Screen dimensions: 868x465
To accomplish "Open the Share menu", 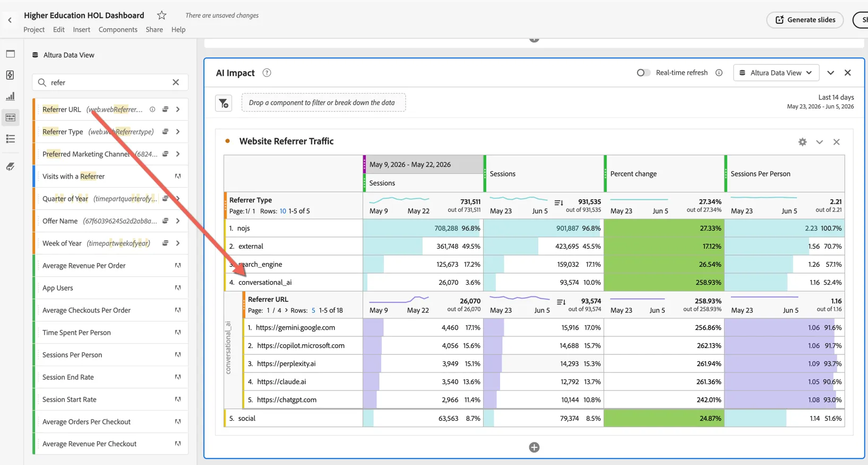I will [x=154, y=30].
